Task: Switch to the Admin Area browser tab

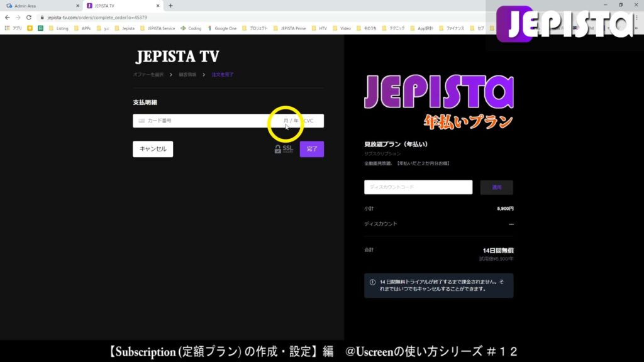Action: [x=41, y=6]
